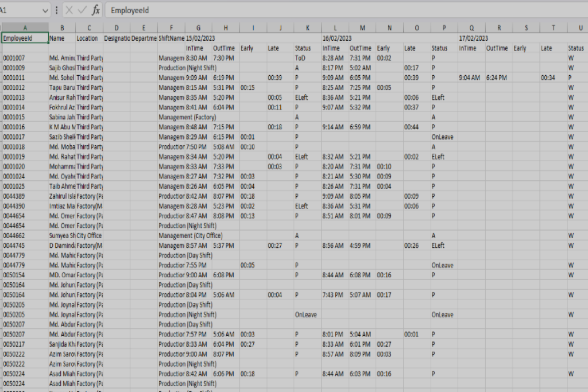Select the 7:50 PM InTime cell
The width and height of the screenshot is (588, 392).
click(198, 147)
